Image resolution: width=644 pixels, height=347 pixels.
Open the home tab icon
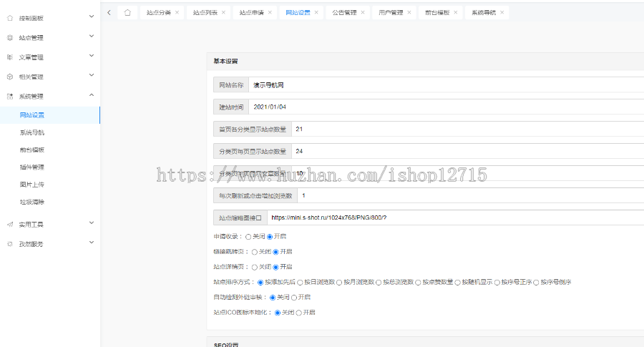pyautogui.click(x=128, y=13)
